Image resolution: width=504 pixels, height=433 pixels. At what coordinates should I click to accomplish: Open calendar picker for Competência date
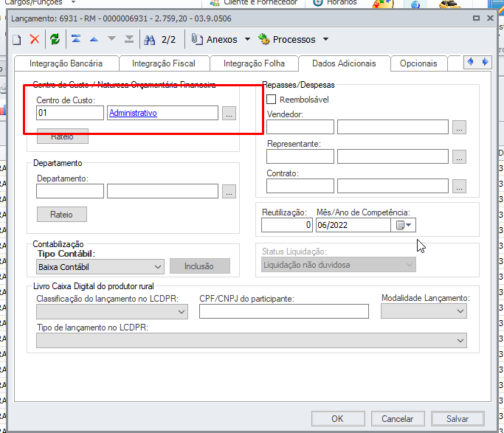click(x=404, y=225)
